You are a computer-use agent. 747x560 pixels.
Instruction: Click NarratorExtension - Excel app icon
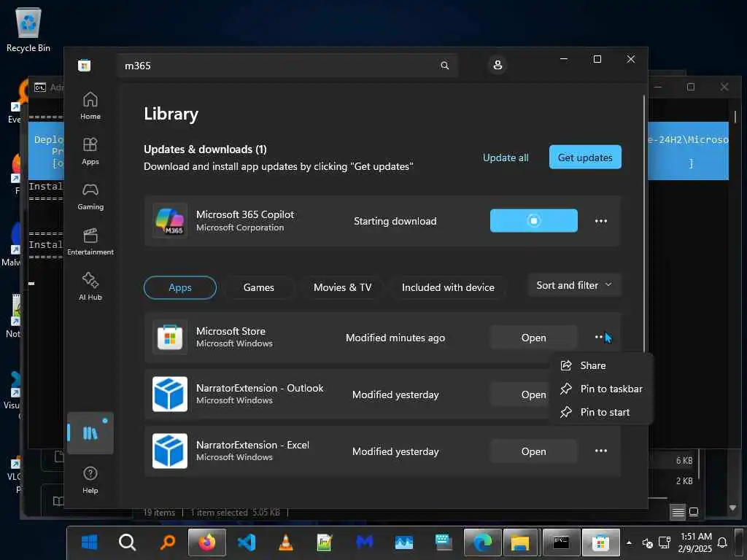click(169, 451)
